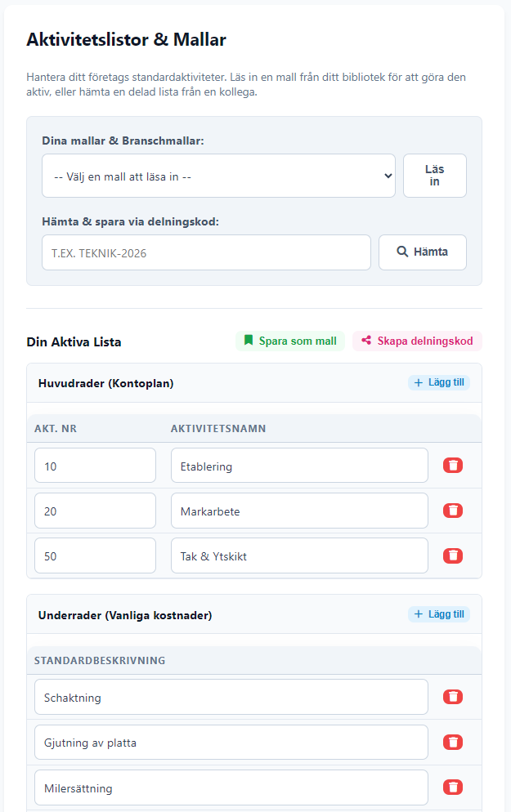Delete the Schaktning underrad with trash icon
Screen dimensions: 511x812
click(x=452, y=697)
